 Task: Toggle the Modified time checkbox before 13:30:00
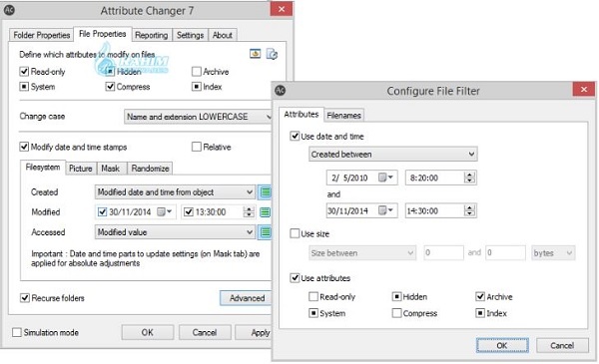[x=189, y=211]
